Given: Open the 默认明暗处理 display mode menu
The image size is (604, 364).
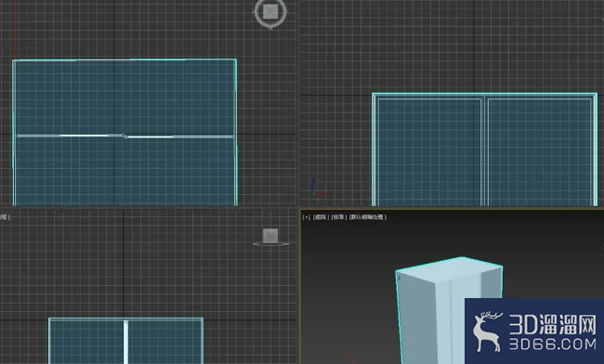Looking at the screenshot, I should 367,217.
